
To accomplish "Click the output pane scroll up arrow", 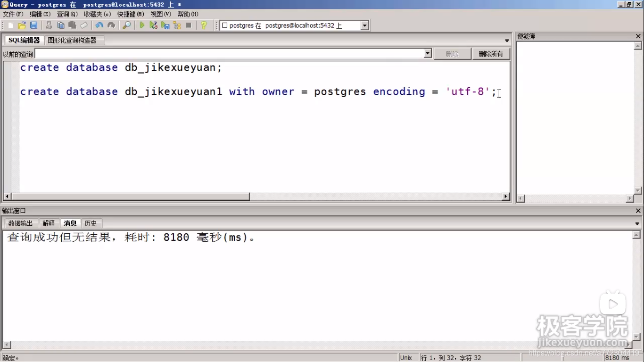I will click(x=636, y=235).
